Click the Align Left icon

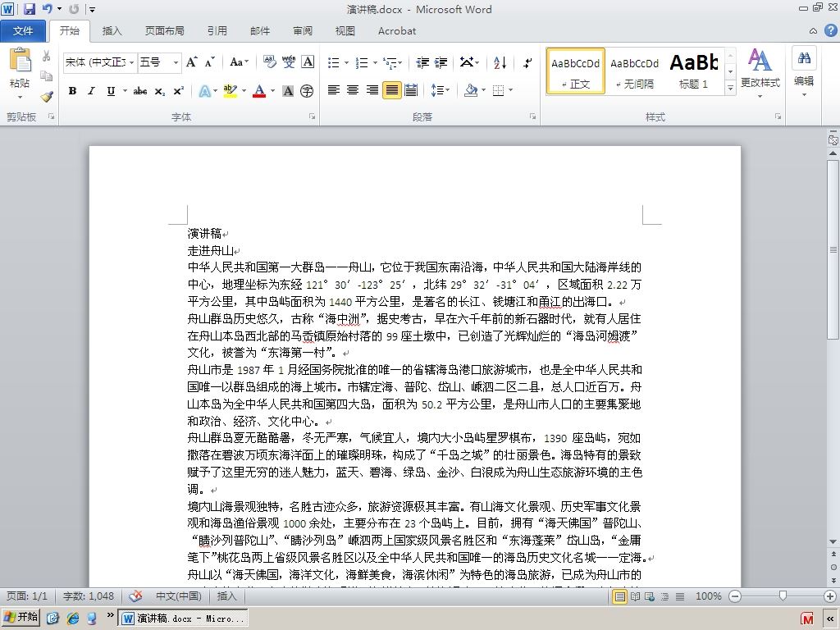(x=333, y=90)
